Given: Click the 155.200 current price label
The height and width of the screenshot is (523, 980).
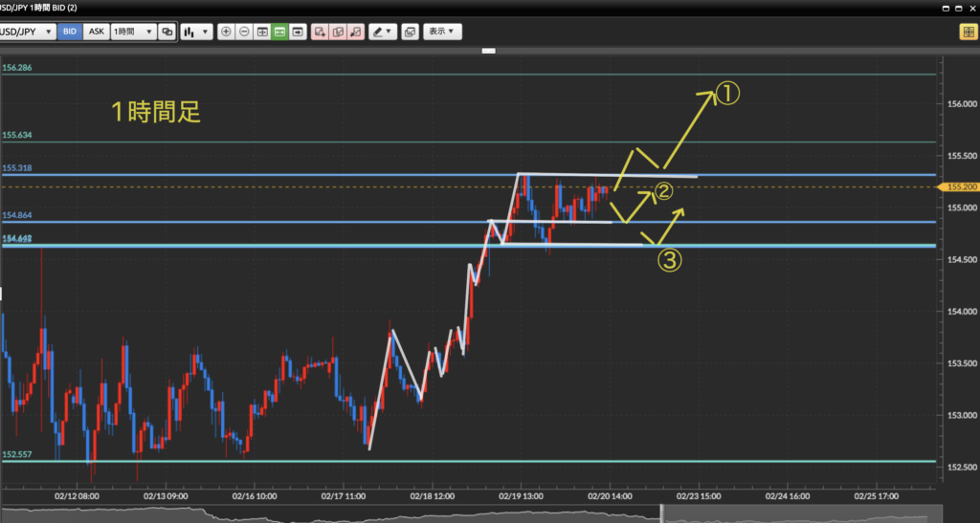Looking at the screenshot, I should (960, 187).
